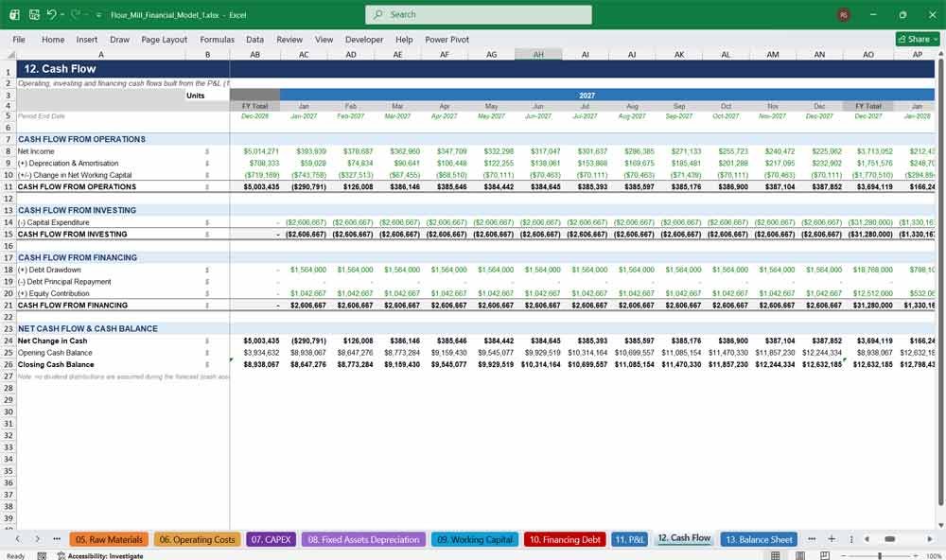Open the File menu

point(19,39)
